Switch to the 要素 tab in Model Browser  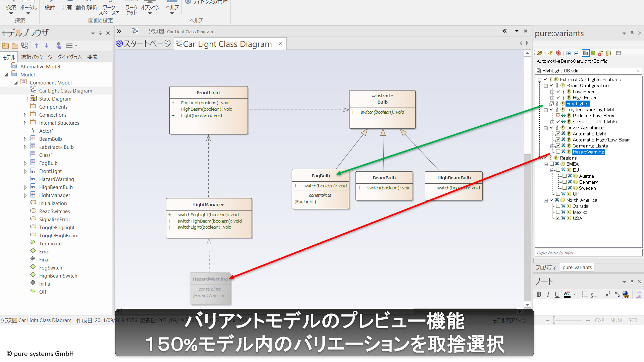(93, 57)
